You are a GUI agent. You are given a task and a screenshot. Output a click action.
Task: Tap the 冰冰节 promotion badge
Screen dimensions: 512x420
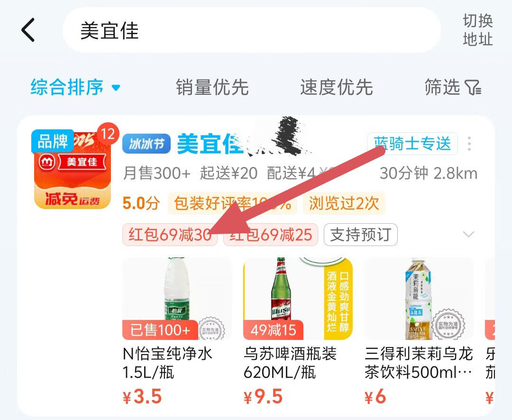coord(146,143)
